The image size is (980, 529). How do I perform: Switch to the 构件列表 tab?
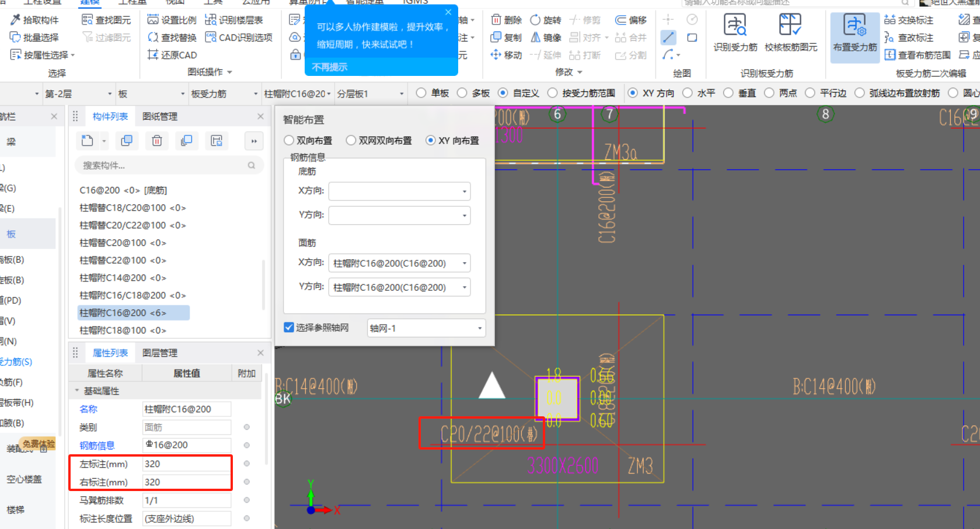[x=110, y=116]
